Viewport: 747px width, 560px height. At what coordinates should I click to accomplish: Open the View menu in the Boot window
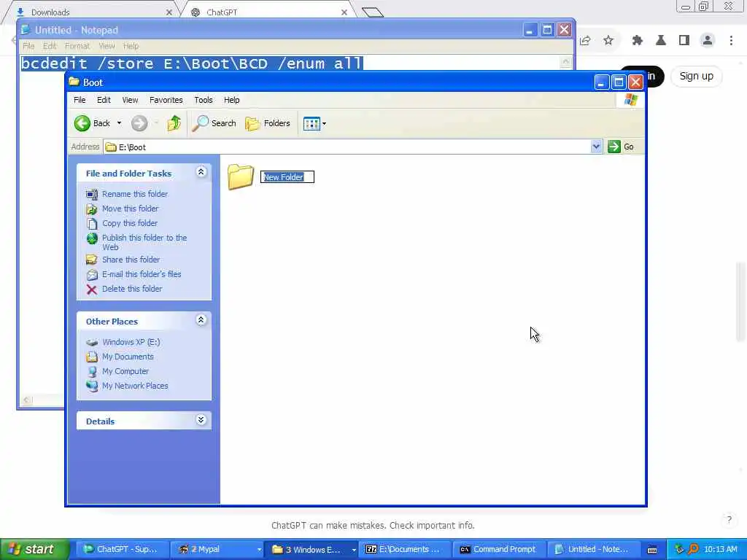pos(130,100)
